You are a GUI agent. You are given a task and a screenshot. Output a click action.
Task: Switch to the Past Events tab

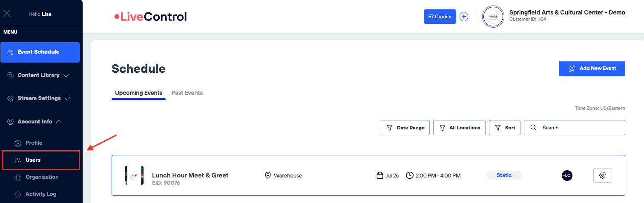(x=187, y=93)
